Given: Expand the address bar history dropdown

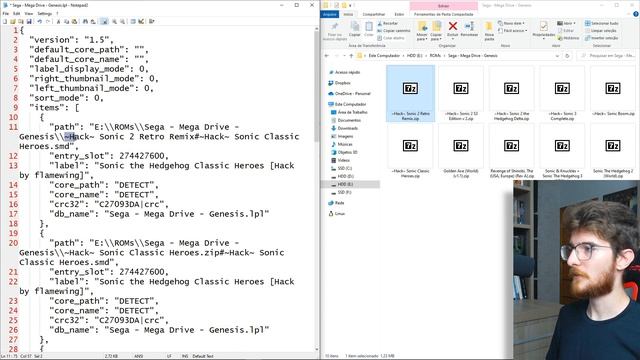Looking at the screenshot, I should click(557, 56).
